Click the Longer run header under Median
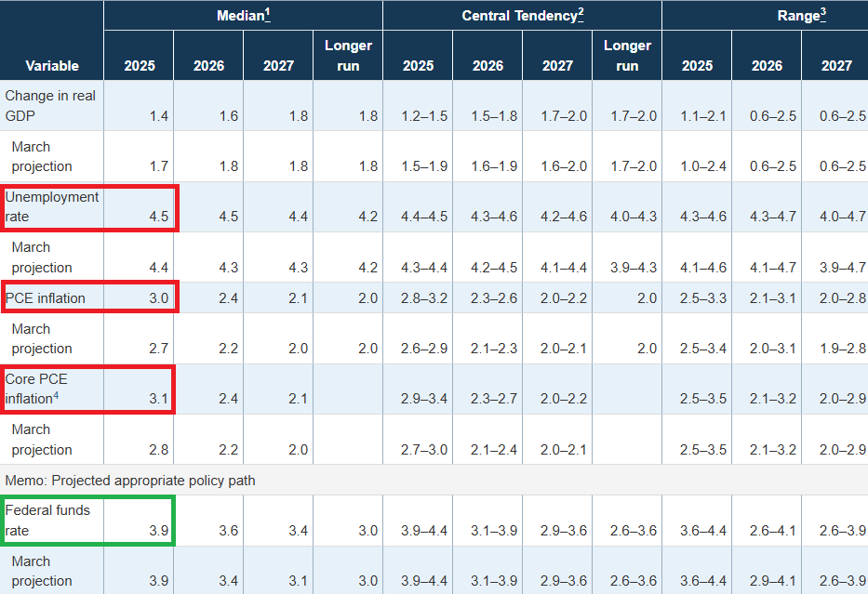The width and height of the screenshot is (868, 594). pos(348,55)
